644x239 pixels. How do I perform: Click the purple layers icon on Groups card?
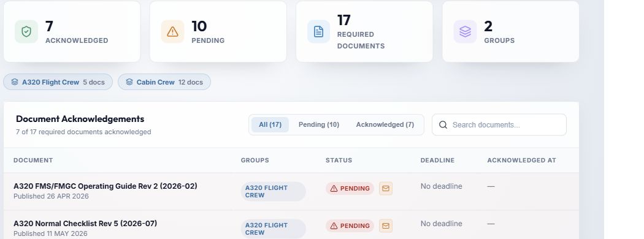pos(465,32)
